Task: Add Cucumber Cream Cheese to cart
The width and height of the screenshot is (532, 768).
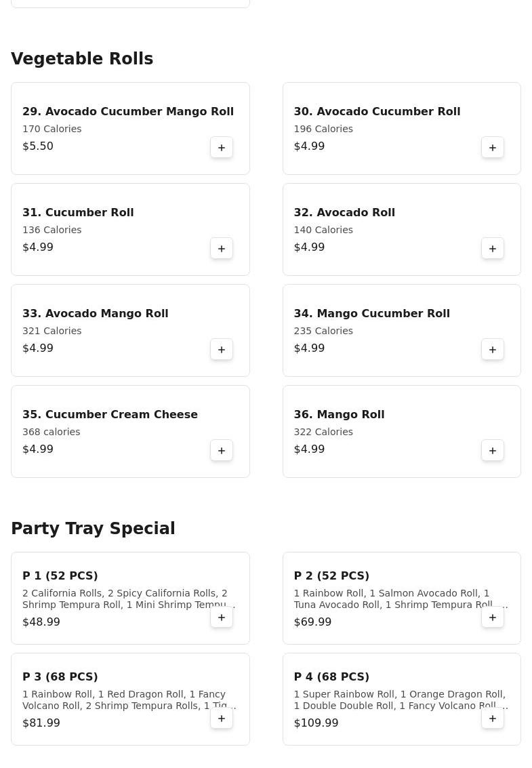Action: click(x=222, y=451)
